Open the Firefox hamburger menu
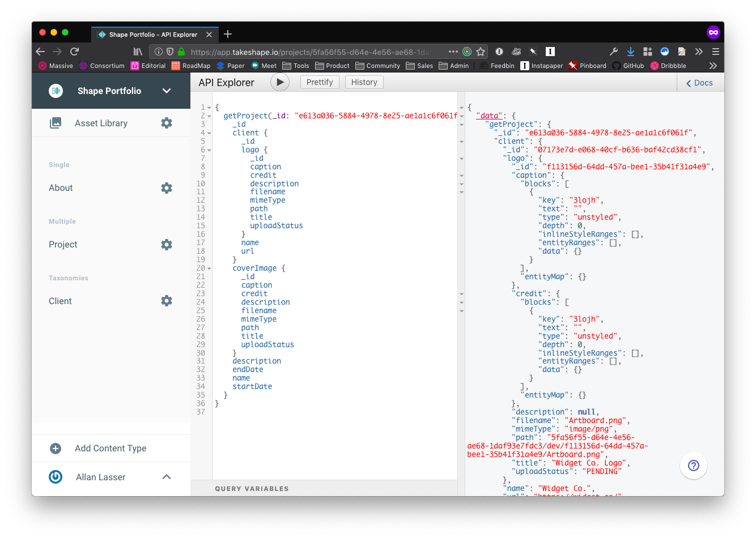This screenshot has height=538, width=756. 716,52
